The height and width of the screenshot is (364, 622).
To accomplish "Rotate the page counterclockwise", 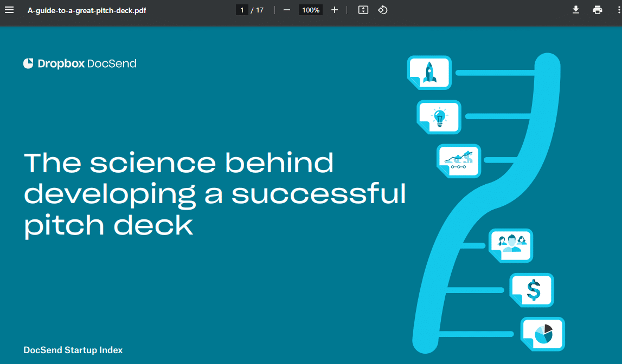I will pyautogui.click(x=382, y=9).
